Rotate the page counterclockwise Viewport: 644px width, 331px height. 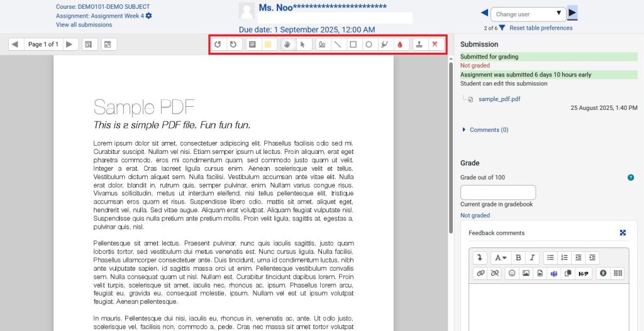(x=218, y=45)
